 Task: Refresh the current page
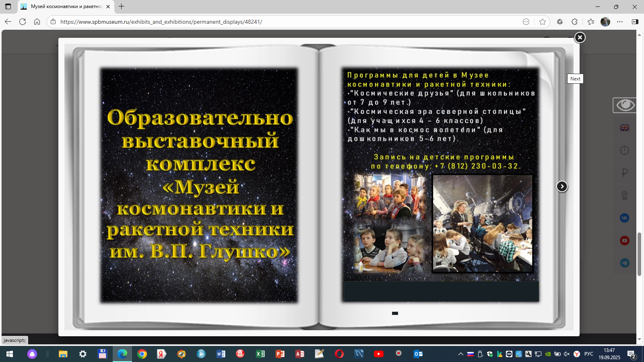click(23, 22)
